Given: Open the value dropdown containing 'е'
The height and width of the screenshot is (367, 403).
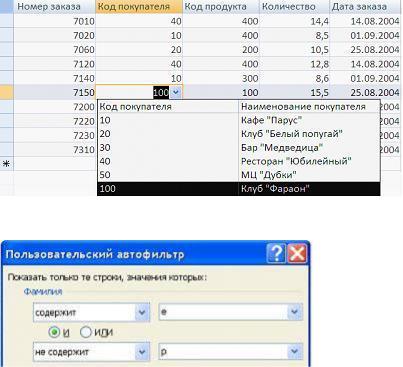Looking at the screenshot, I should (295, 312).
